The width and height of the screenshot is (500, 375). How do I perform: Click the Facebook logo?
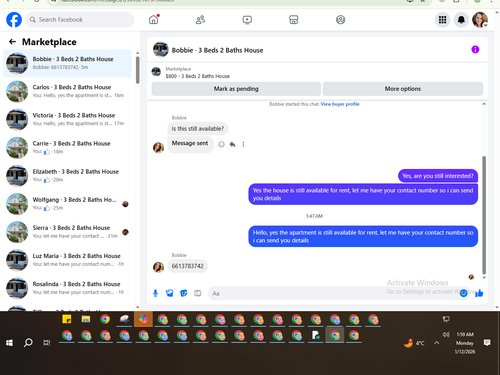pyautogui.click(x=14, y=20)
